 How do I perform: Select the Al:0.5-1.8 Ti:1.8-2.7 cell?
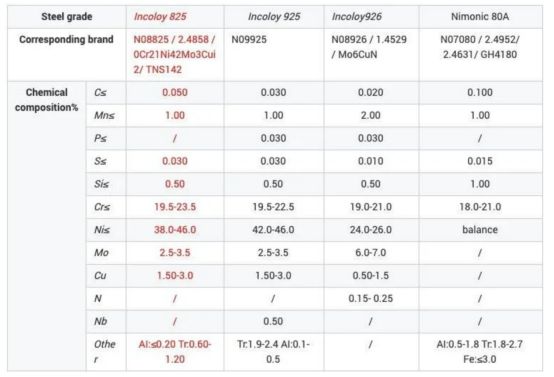pos(481,352)
